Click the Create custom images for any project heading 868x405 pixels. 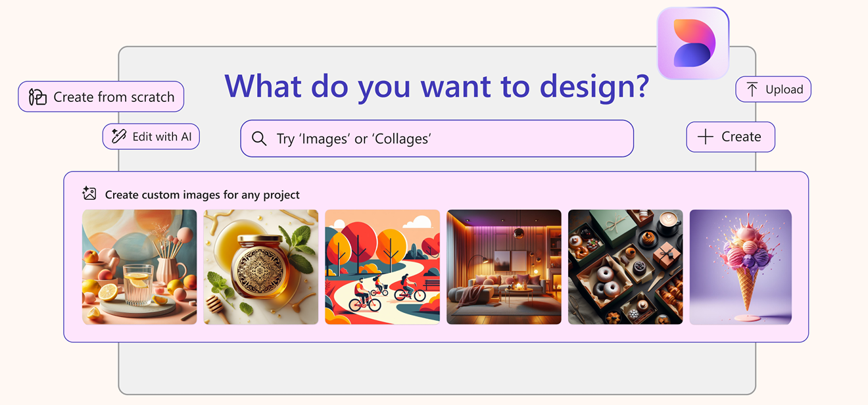[x=203, y=195]
